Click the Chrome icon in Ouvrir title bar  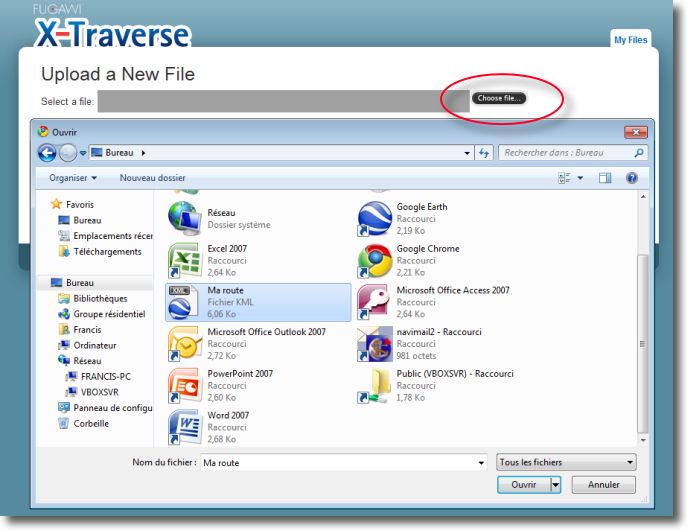point(43,131)
